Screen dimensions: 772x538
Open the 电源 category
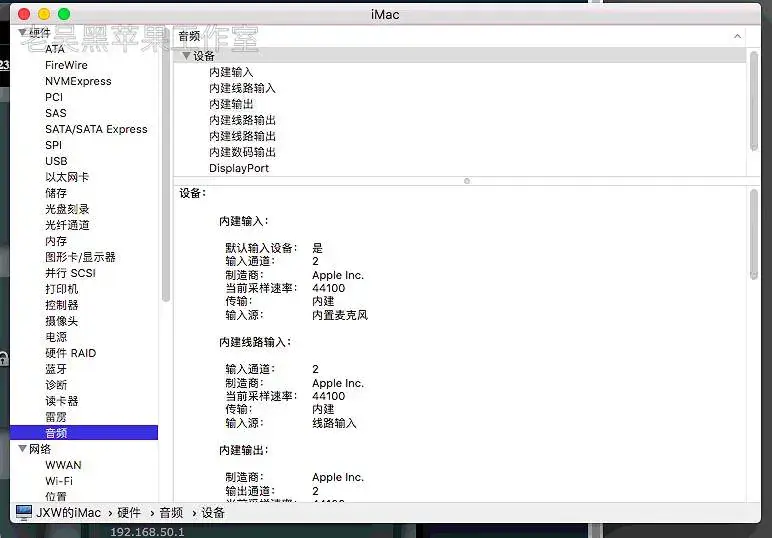[56, 337]
